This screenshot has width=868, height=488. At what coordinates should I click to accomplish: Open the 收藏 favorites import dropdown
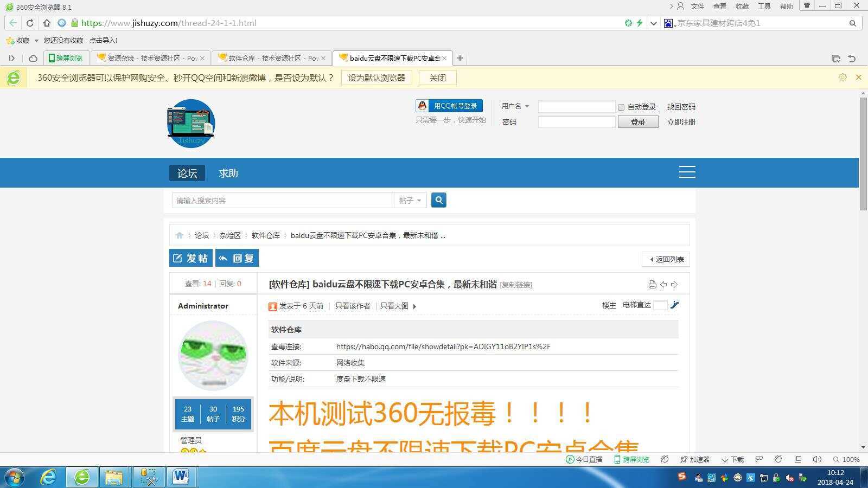click(x=36, y=40)
